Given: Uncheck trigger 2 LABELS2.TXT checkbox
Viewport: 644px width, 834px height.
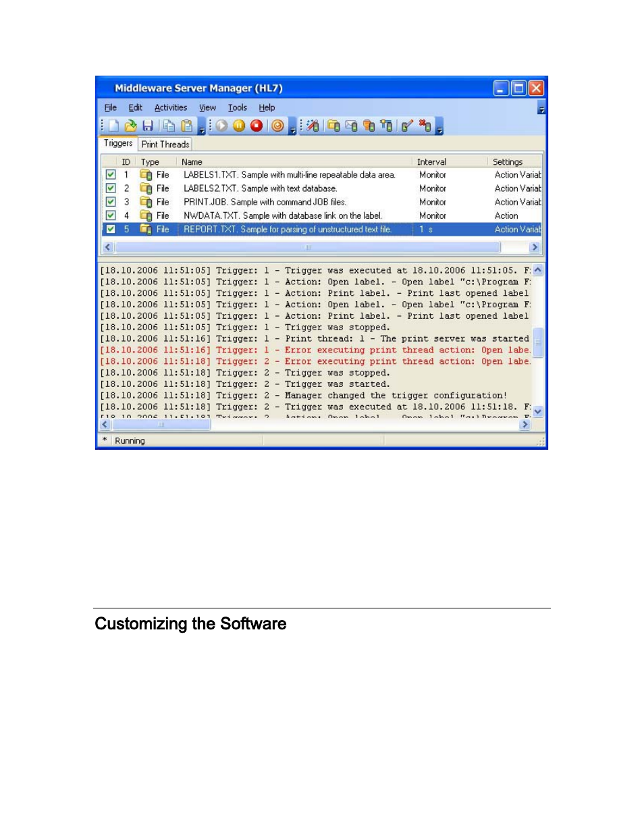Looking at the screenshot, I should pos(111,188).
